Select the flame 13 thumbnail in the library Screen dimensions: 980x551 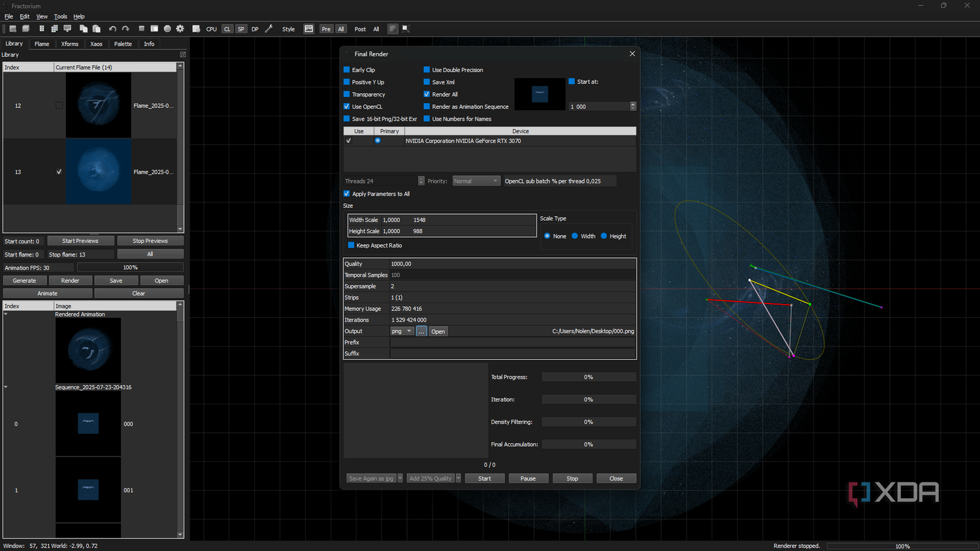pyautogui.click(x=99, y=172)
